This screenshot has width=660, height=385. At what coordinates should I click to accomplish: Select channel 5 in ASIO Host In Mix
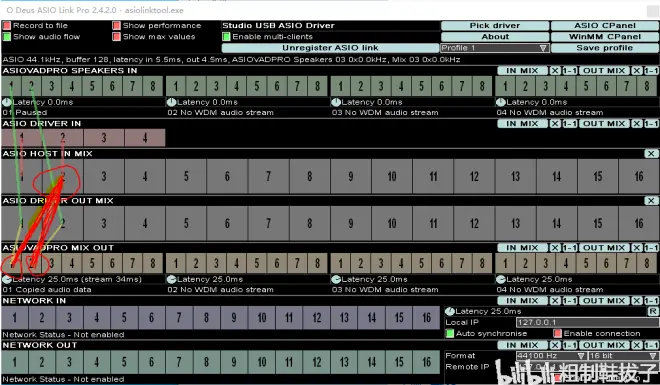coord(186,177)
